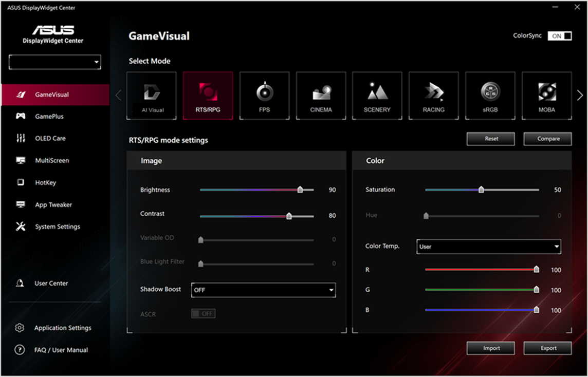Viewport: 588px width, 377px height.
Task: Toggle ColorSync off
Action: [x=560, y=35]
